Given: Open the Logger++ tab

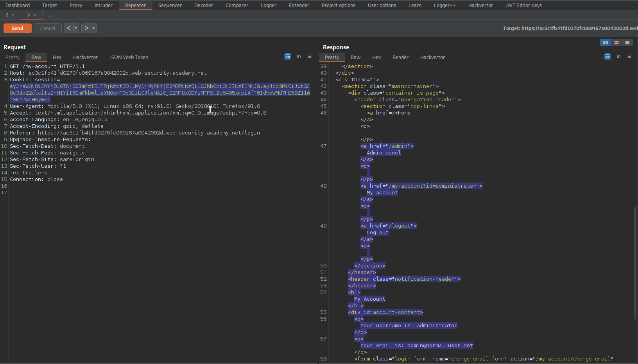Looking at the screenshot, I should [x=445, y=5].
